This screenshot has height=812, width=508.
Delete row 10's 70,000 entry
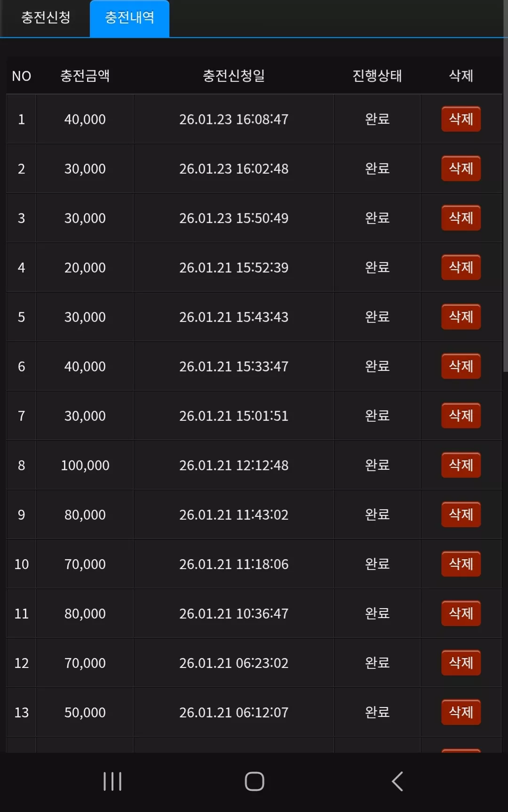[x=461, y=564]
